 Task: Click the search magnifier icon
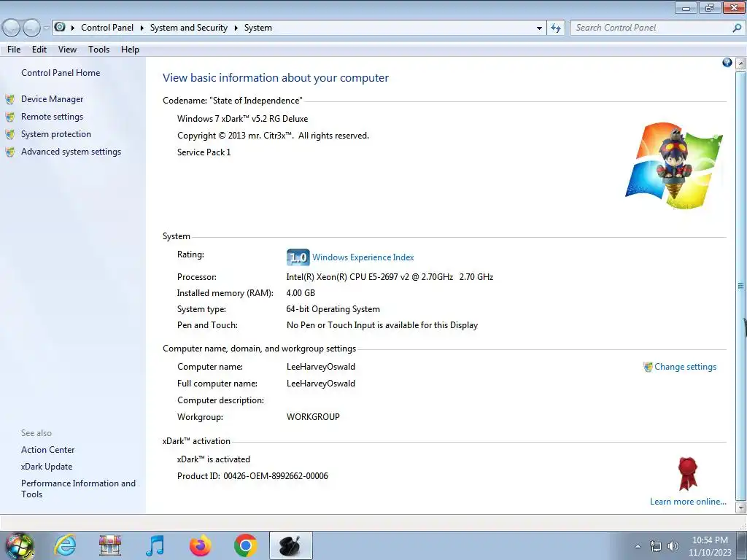tap(737, 28)
